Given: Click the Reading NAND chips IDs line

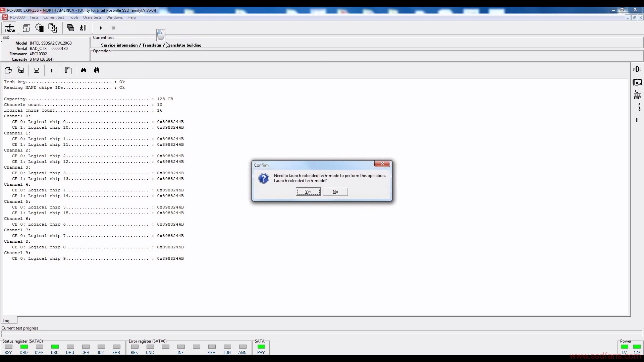Looking at the screenshot, I should click(x=64, y=87).
